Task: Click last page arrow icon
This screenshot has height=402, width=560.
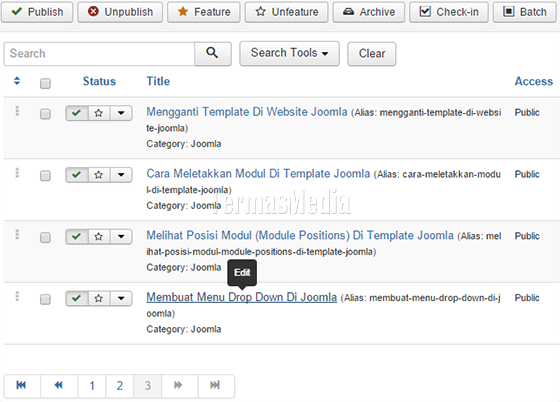Action: click(215, 385)
